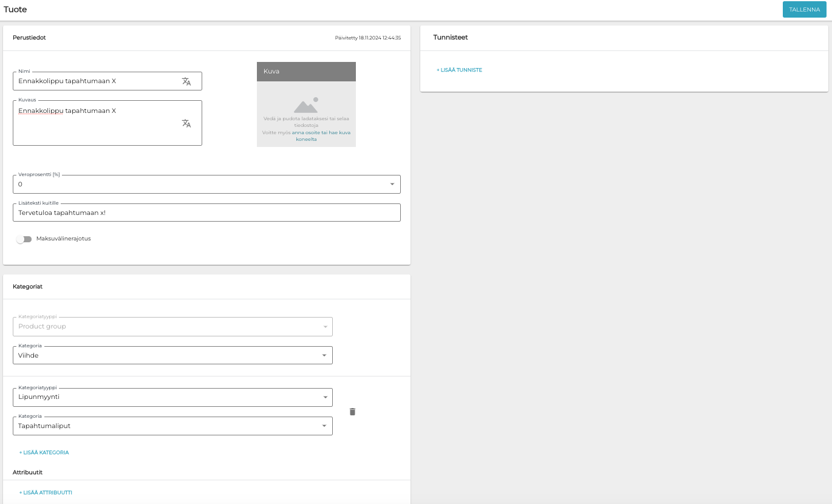Open the Veroprosentti dropdown
Screen dimensions: 832x504
(x=392, y=184)
